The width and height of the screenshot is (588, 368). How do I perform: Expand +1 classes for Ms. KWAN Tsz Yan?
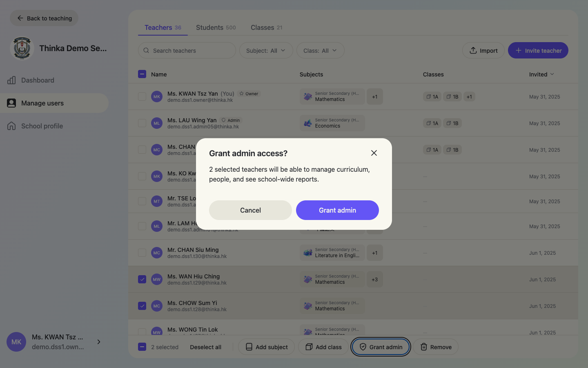tap(469, 96)
